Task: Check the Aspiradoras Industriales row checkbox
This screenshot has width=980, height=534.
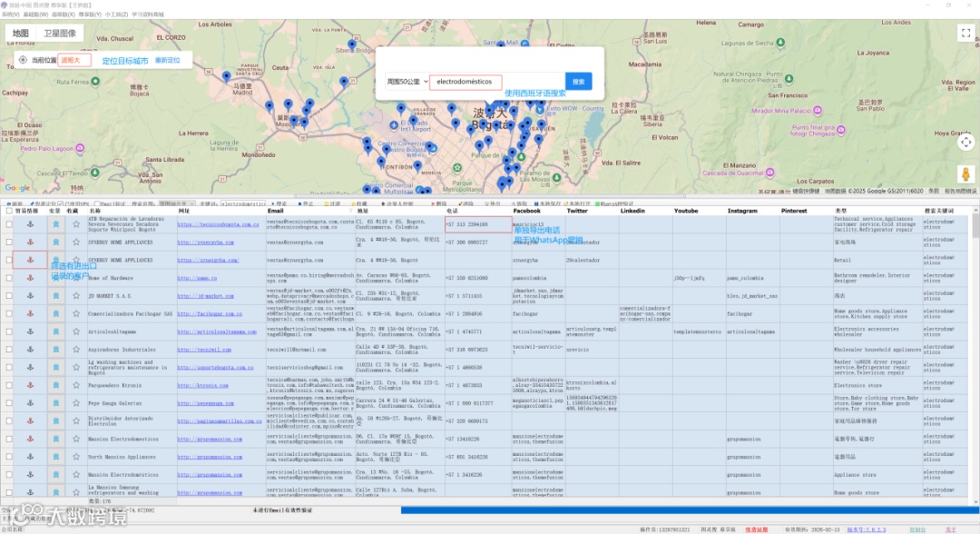Action: (9, 350)
